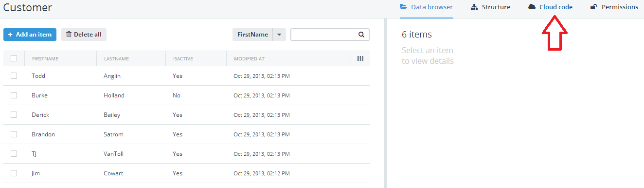Click the trash icon on Delete all
Screen dimensions: 644x188
69,34
